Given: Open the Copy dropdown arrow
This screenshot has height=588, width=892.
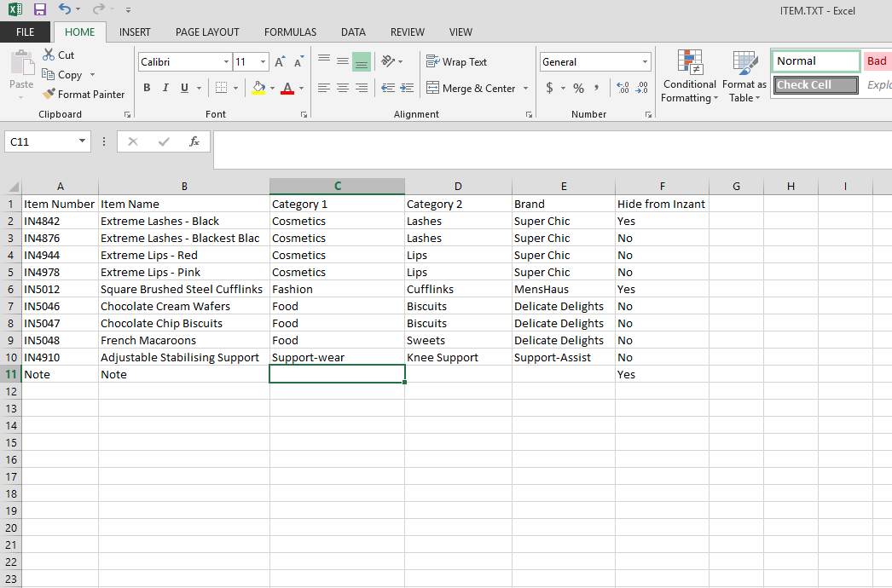Looking at the screenshot, I should coord(92,74).
